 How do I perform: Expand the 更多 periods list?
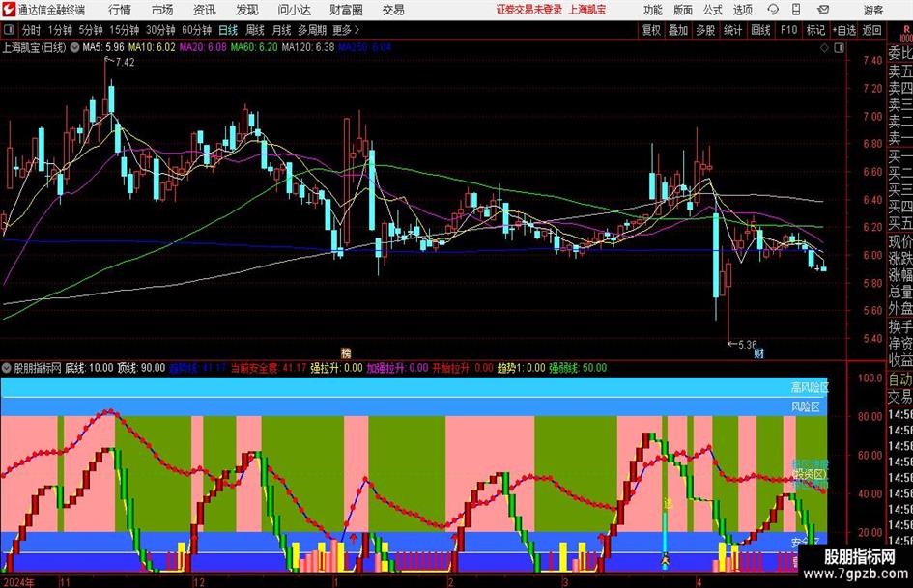tap(346, 30)
